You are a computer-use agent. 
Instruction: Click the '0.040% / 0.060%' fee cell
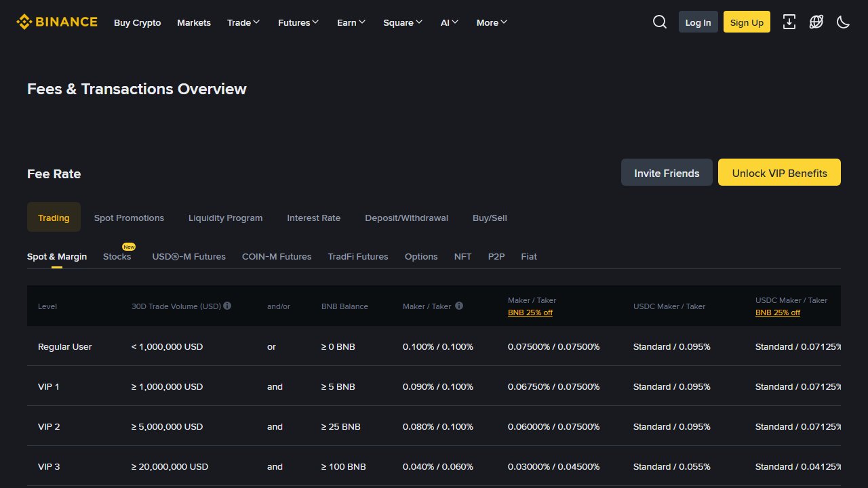pyautogui.click(x=438, y=466)
